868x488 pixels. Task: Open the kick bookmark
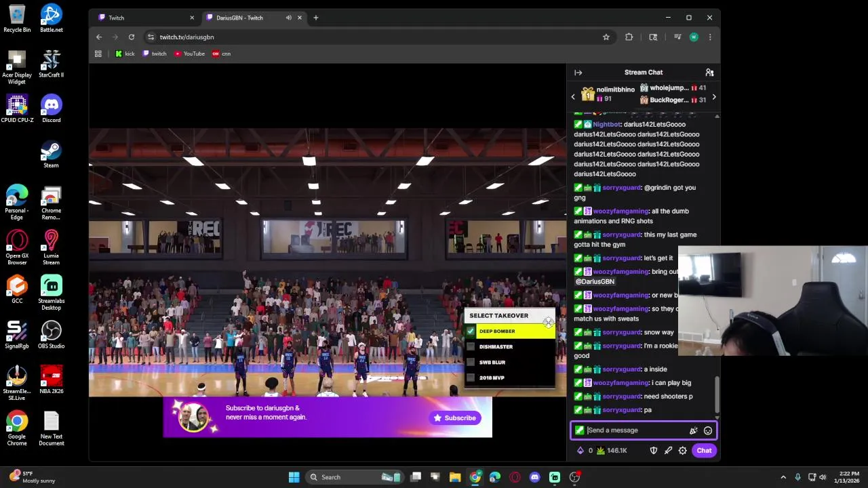pos(125,54)
